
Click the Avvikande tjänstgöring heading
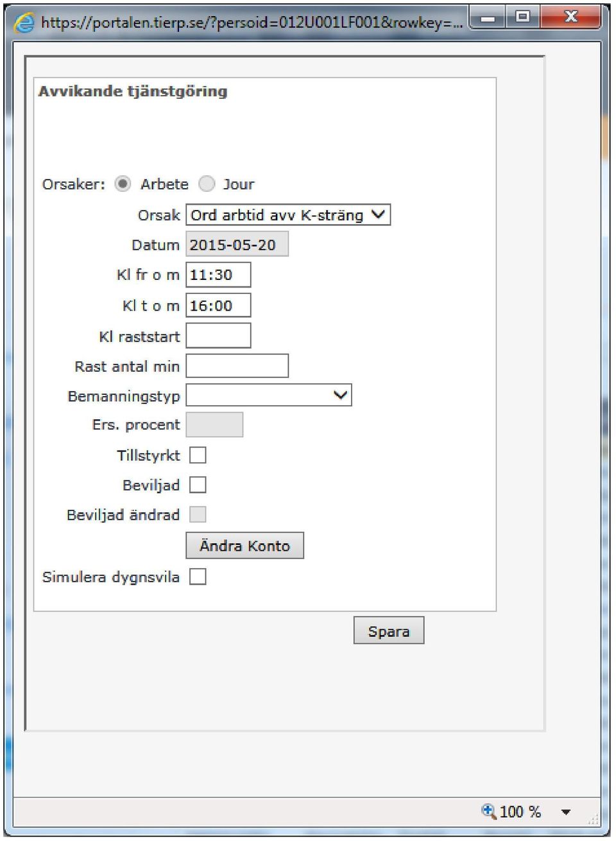[x=133, y=91]
